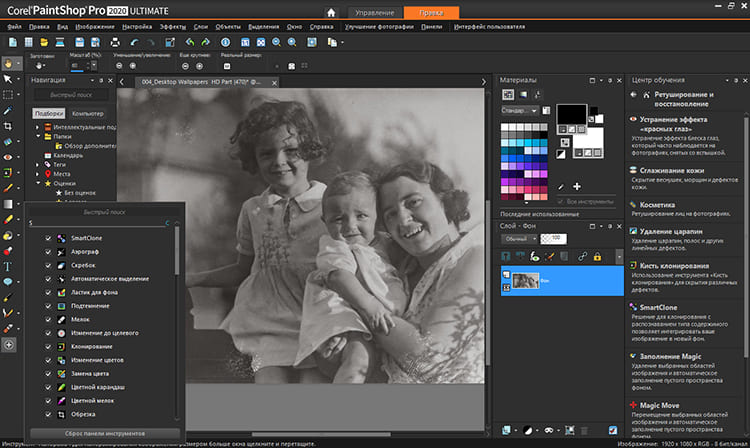
Task: Uncheck the Клонирование tool checkbox
Action: pos(48,347)
